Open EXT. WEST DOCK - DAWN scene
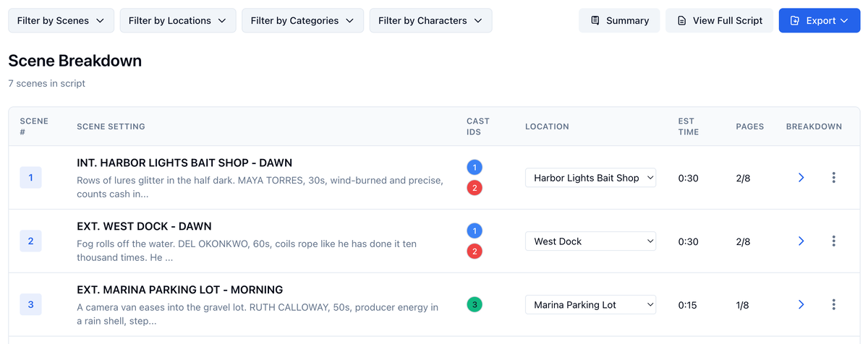This screenshot has width=868, height=344. pos(144,227)
